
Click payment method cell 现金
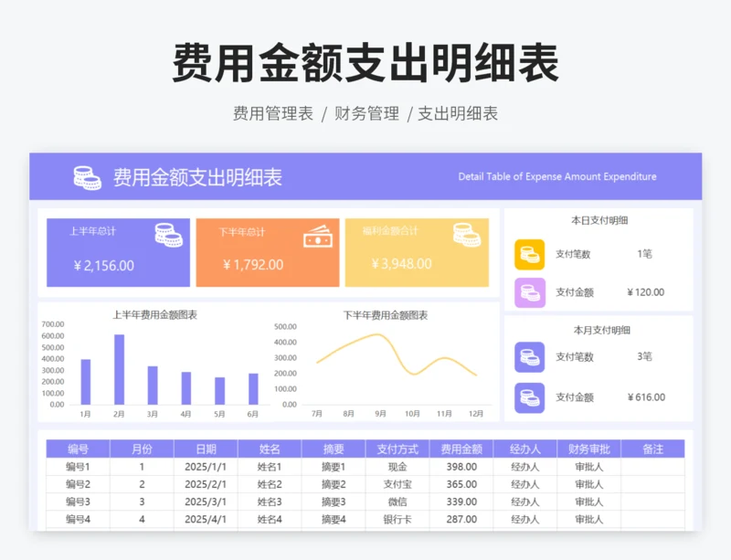(397, 467)
